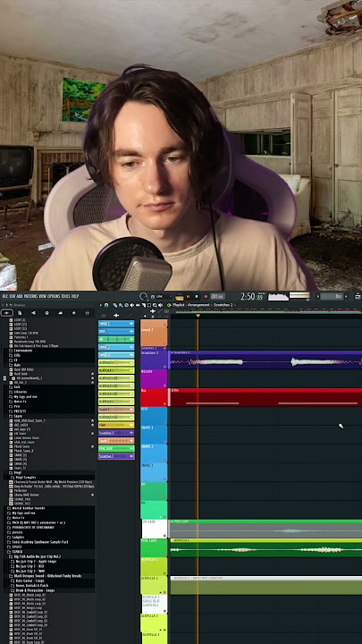Viewport: 362px width, 644px height.
Task: Click the 2:50 time display
Action: tap(251, 297)
